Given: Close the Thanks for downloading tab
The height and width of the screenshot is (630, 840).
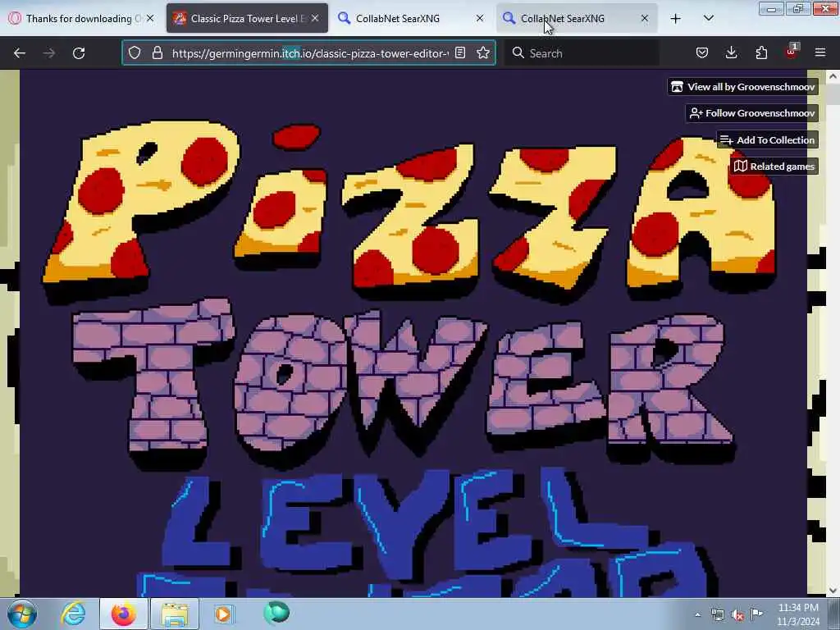Looking at the screenshot, I should pyautogui.click(x=151, y=18).
